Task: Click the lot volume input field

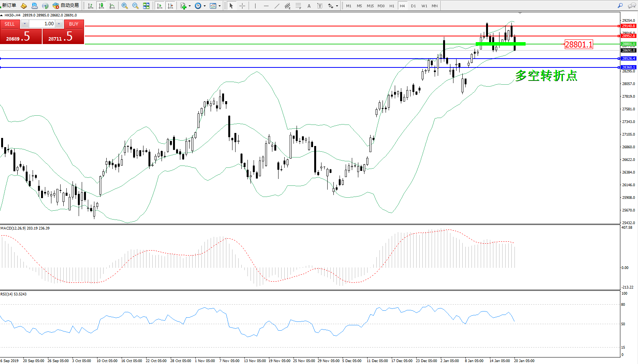Action: [x=42, y=24]
